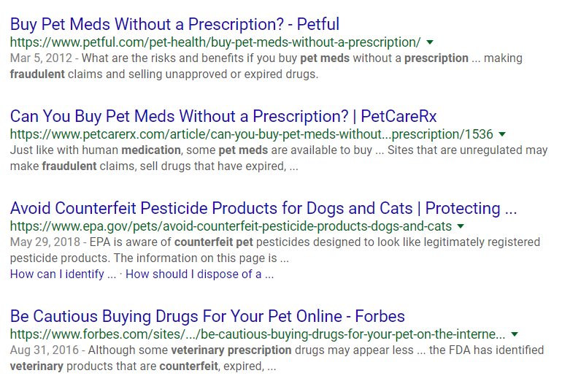Click the green petful.com URL text
The height and width of the screenshot is (392, 562).
[215, 42]
